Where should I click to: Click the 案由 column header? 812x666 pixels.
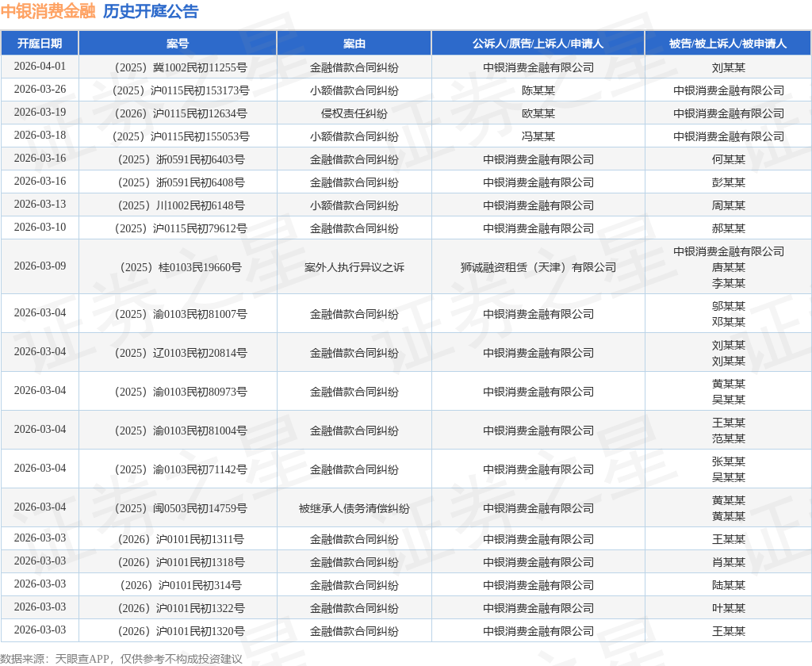pos(354,44)
